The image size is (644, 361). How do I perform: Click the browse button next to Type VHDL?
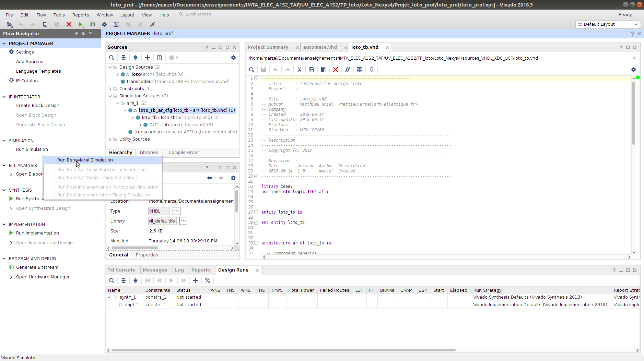[x=176, y=211]
